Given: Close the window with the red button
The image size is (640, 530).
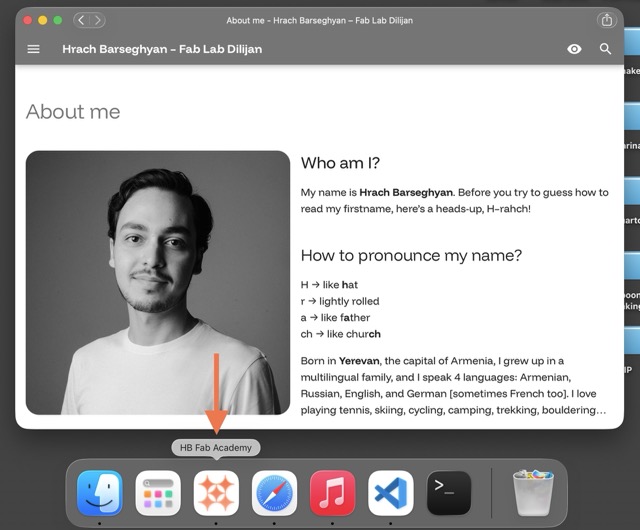Looking at the screenshot, I should (x=27, y=20).
